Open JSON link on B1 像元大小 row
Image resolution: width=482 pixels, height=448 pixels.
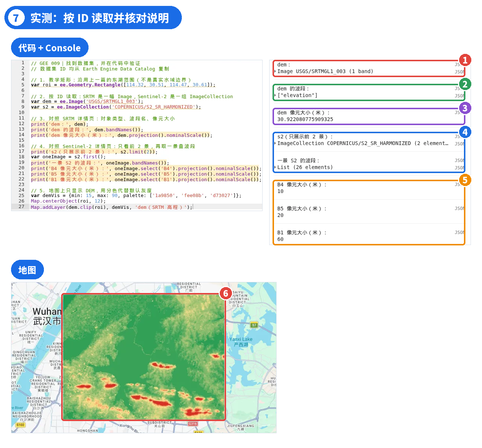pos(459,232)
